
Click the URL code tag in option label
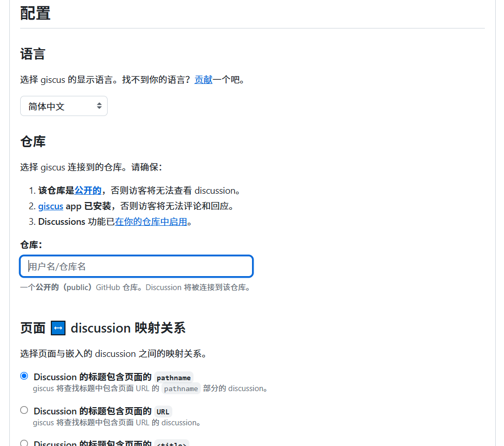tap(162, 412)
